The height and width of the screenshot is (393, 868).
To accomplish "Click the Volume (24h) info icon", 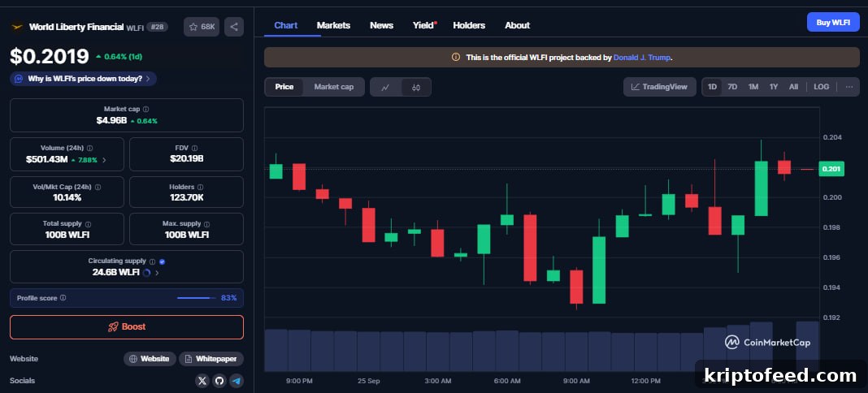I will (89, 148).
